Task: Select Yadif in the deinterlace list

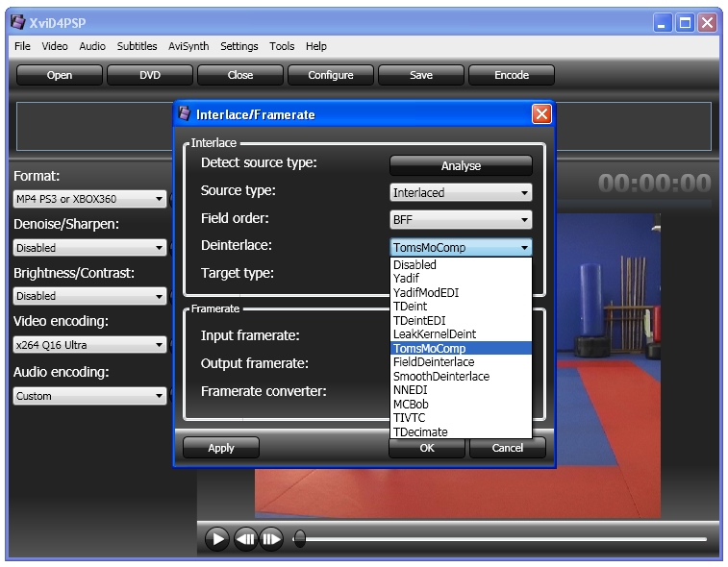Action: point(461,279)
